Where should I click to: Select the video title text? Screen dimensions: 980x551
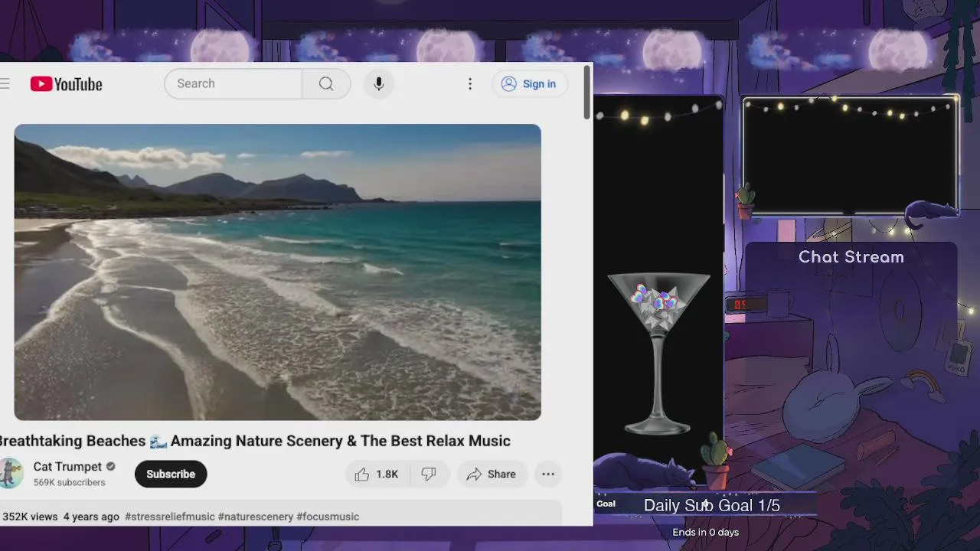pyautogui.click(x=254, y=441)
